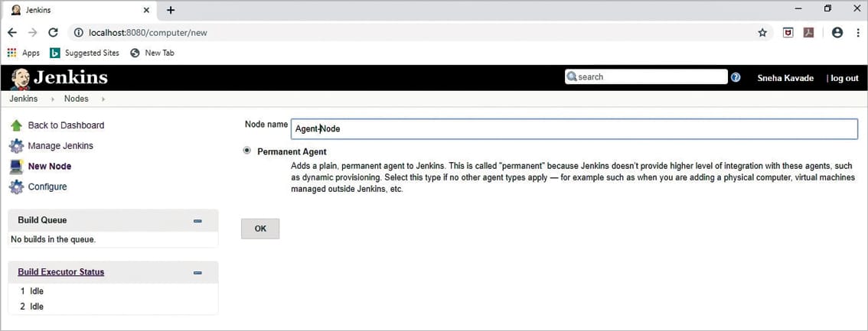The height and width of the screenshot is (331, 868).
Task: Open Back to Dashboard link
Action: 66,125
